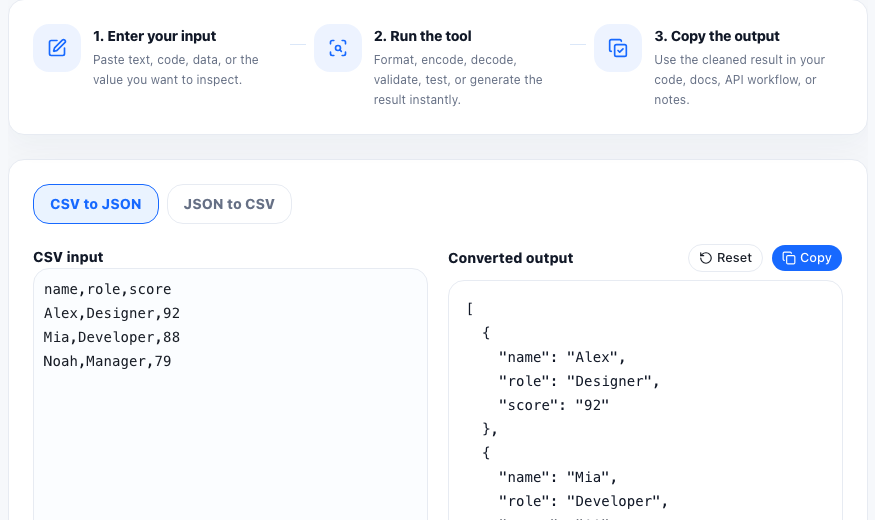Click the text "Use the cleaned result in your"
The width and height of the screenshot is (875, 520).
(739, 60)
